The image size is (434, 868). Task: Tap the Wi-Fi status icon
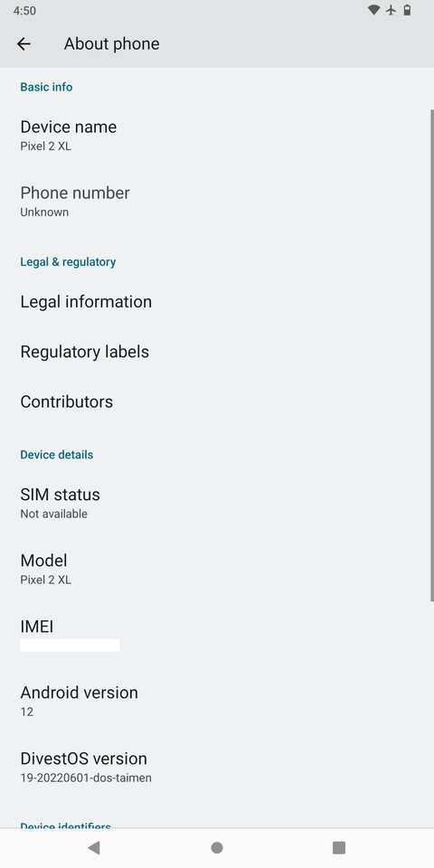tap(373, 10)
